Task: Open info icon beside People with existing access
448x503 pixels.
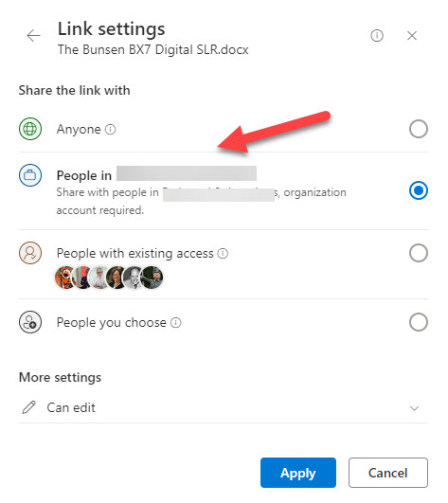Action: pyautogui.click(x=223, y=254)
